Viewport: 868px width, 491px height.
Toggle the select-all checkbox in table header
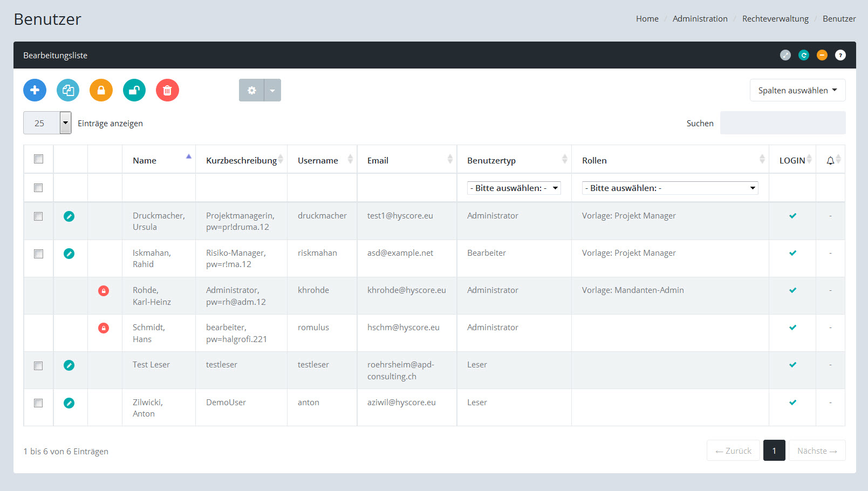coord(38,159)
